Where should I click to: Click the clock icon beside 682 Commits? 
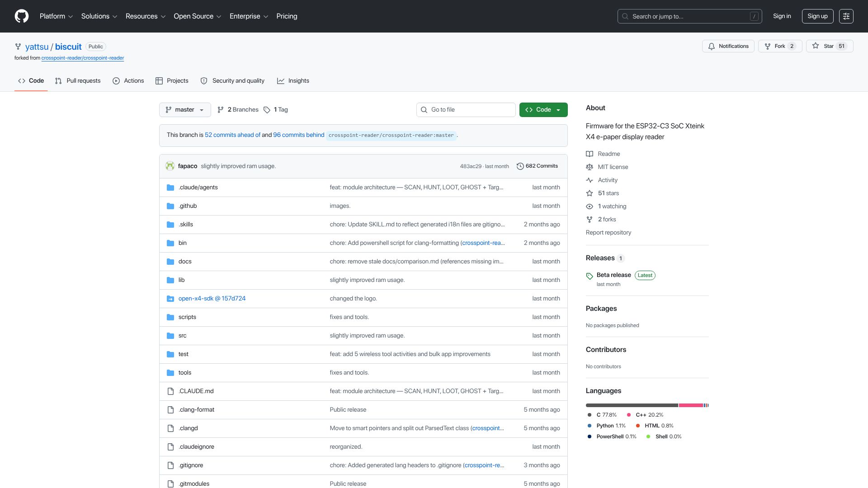tap(520, 166)
